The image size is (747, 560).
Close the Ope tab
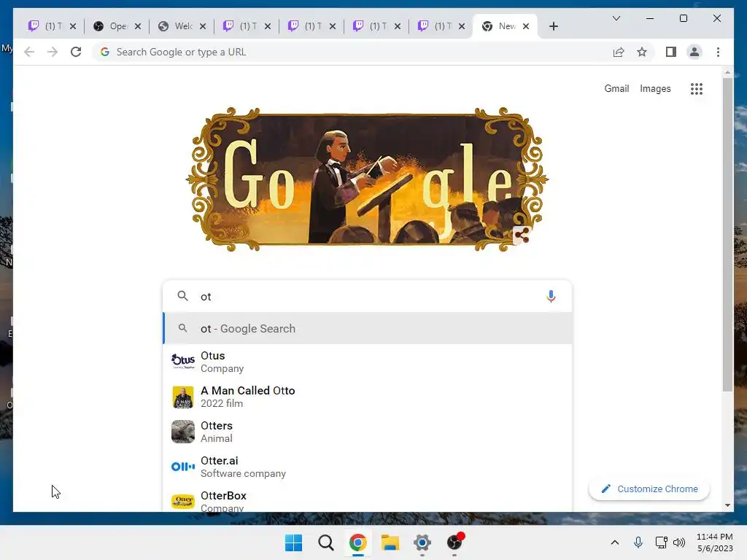[138, 26]
